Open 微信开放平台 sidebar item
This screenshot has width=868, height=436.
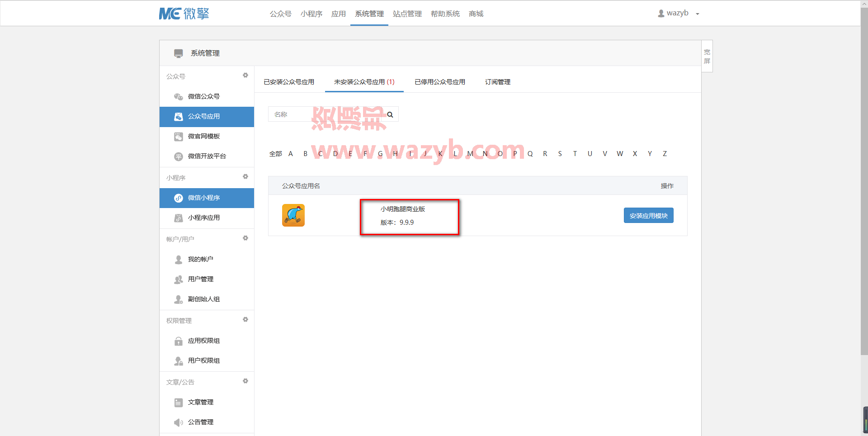coord(207,156)
